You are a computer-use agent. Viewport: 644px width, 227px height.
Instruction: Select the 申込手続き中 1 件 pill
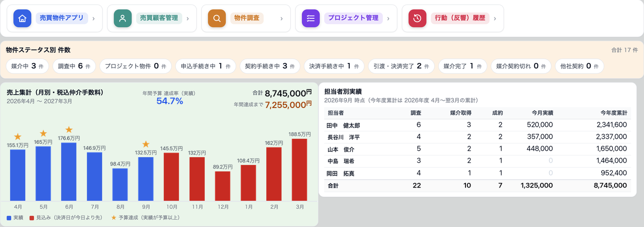click(x=206, y=66)
